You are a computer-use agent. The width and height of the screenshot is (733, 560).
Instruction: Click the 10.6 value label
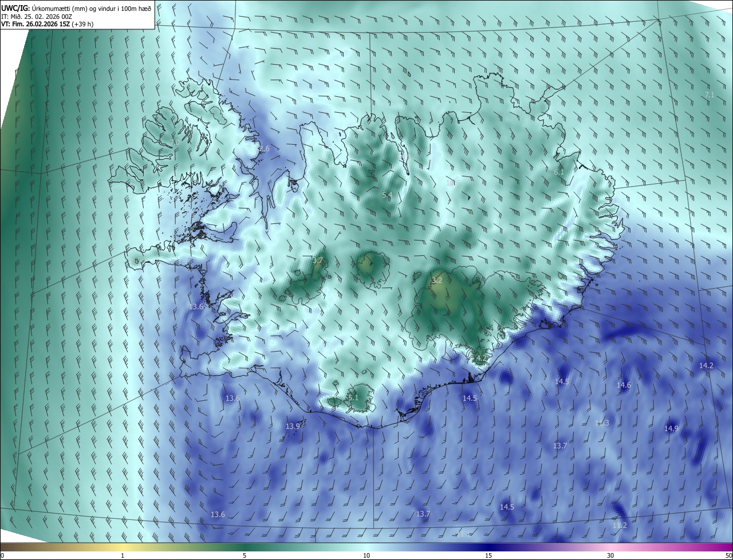453,182
